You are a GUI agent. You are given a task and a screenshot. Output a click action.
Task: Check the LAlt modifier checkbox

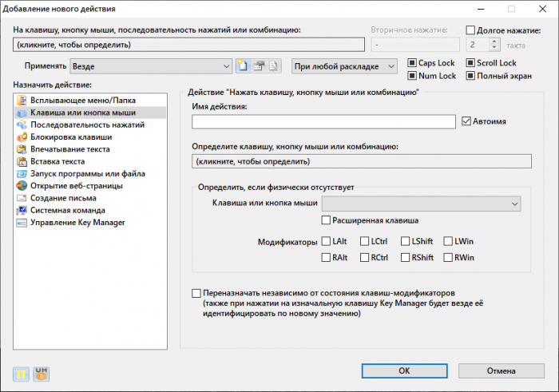tap(326, 241)
